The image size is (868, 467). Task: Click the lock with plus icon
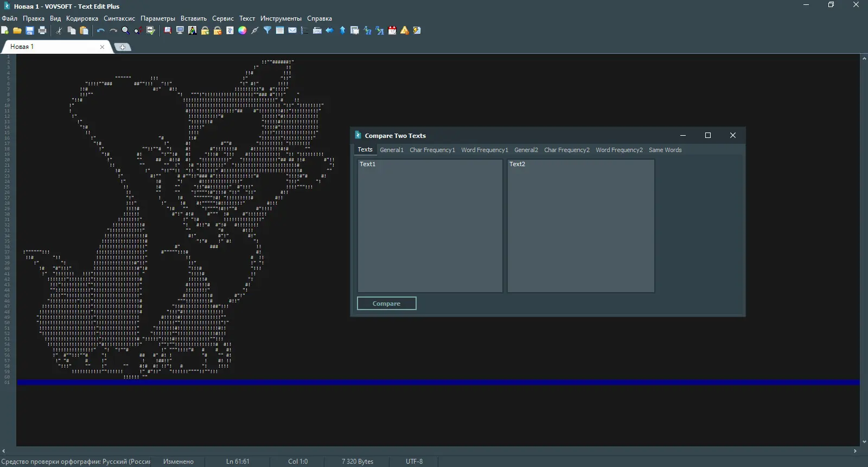click(205, 30)
